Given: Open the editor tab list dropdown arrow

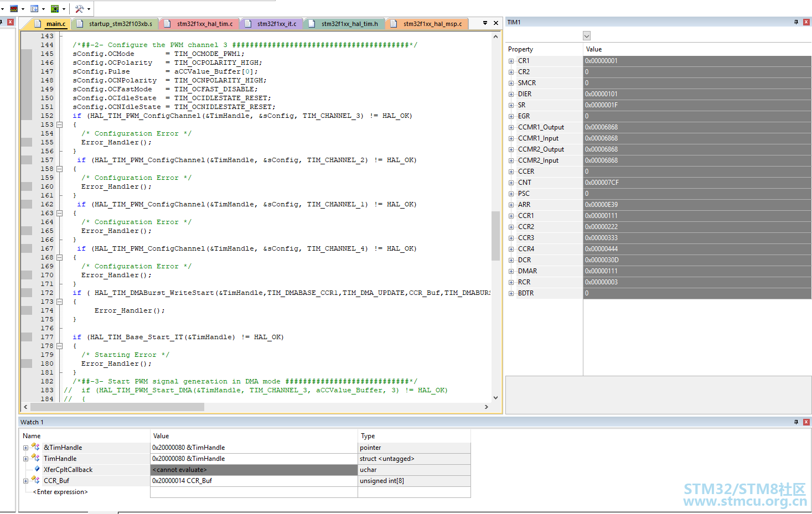Looking at the screenshot, I should click(485, 23).
